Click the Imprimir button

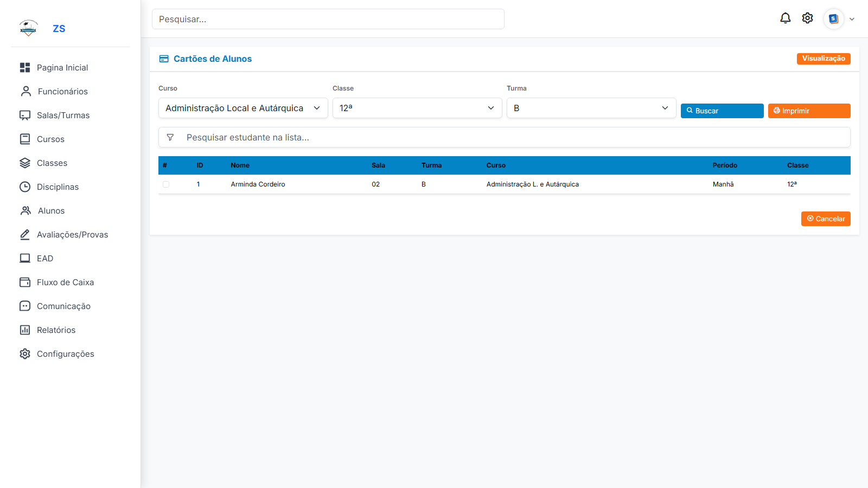[x=809, y=111]
